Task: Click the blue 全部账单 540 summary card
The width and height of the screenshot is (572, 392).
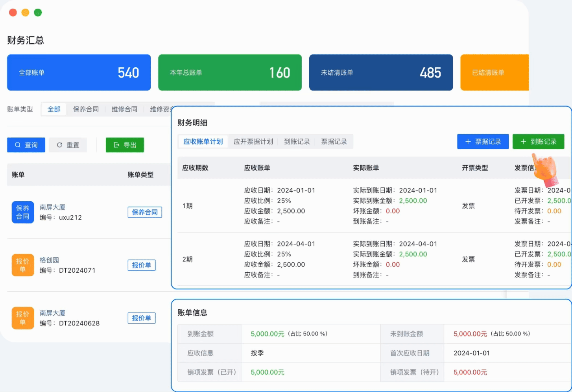Action: coord(79,72)
